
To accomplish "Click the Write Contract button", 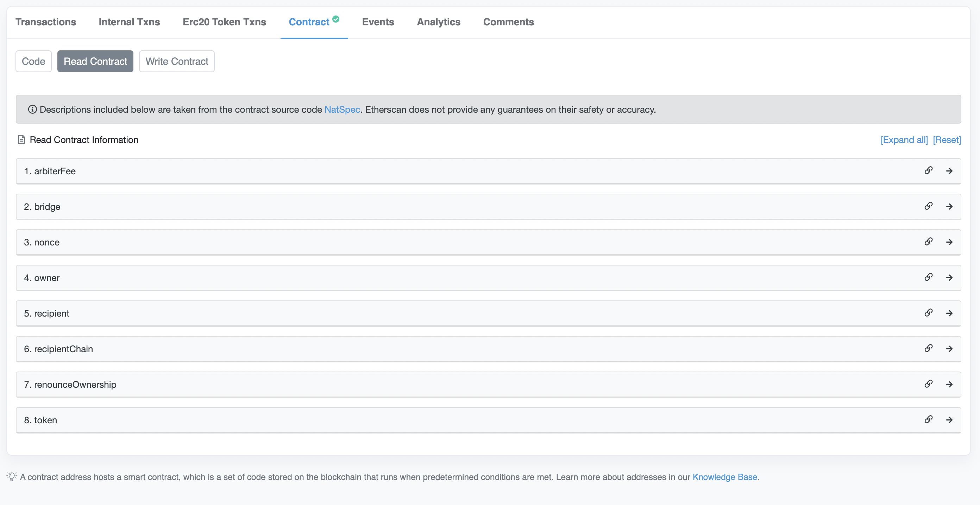I will (x=176, y=61).
